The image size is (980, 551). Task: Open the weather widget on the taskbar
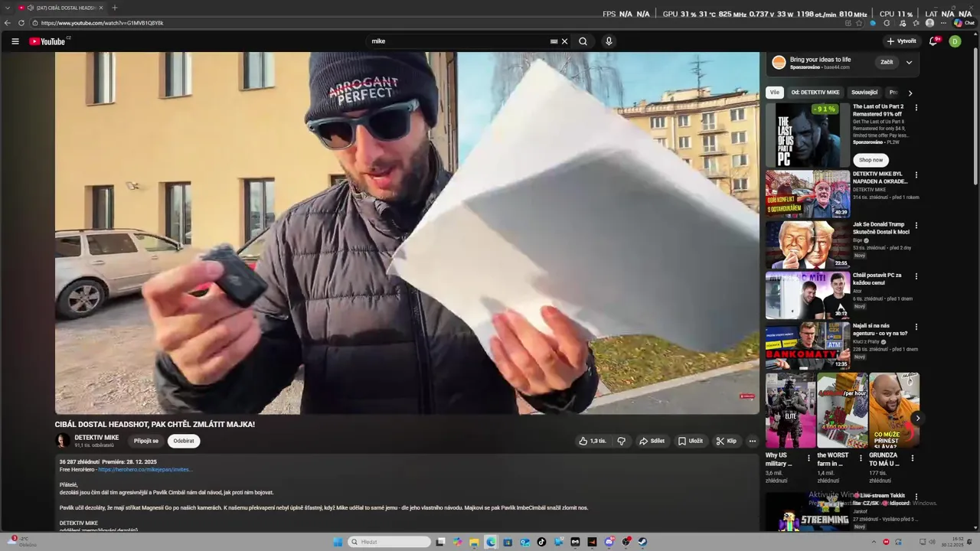21,542
